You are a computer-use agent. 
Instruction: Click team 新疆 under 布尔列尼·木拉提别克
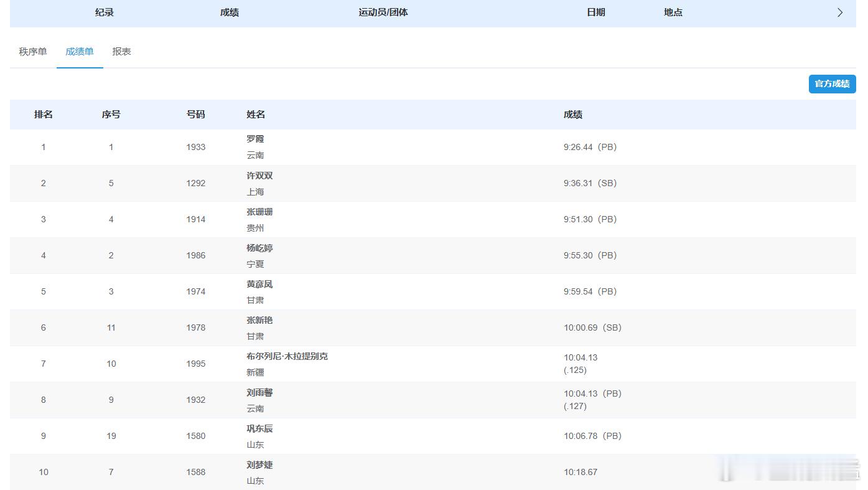(x=255, y=372)
